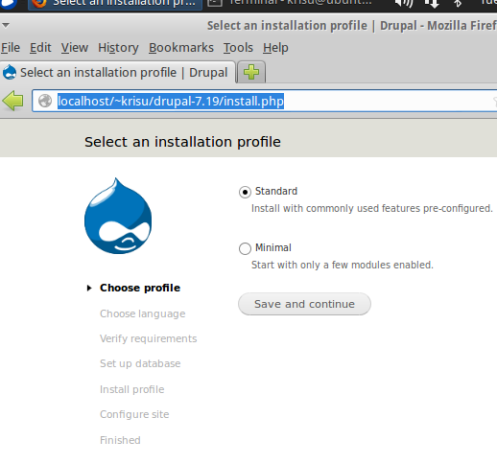
Task: Open the Edit menu
Action: pyautogui.click(x=40, y=48)
